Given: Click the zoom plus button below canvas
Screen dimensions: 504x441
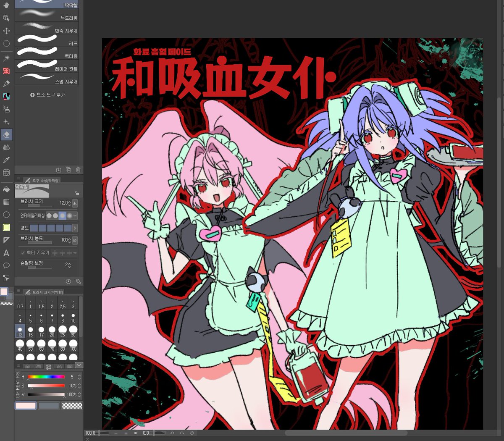Looking at the screenshot, I should coord(125,433).
